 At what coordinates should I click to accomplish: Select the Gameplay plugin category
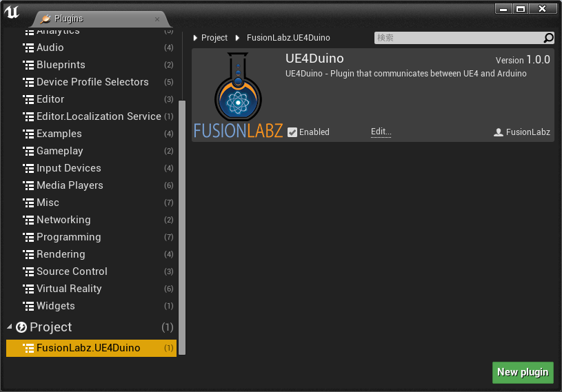pos(91,151)
